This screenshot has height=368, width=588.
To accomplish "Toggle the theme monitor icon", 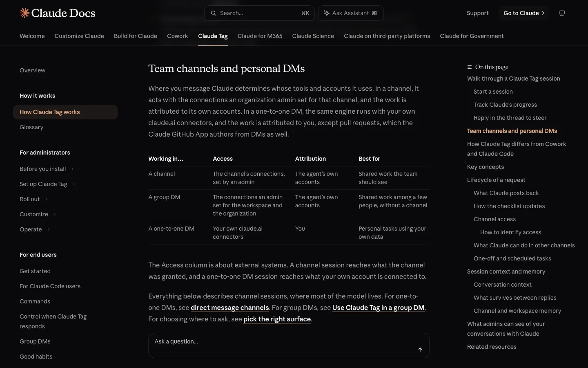I will click(562, 13).
